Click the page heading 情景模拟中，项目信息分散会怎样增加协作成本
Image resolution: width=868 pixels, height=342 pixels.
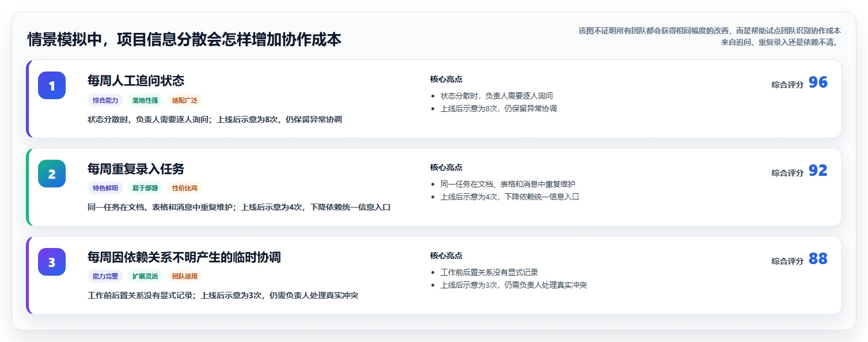tap(184, 39)
